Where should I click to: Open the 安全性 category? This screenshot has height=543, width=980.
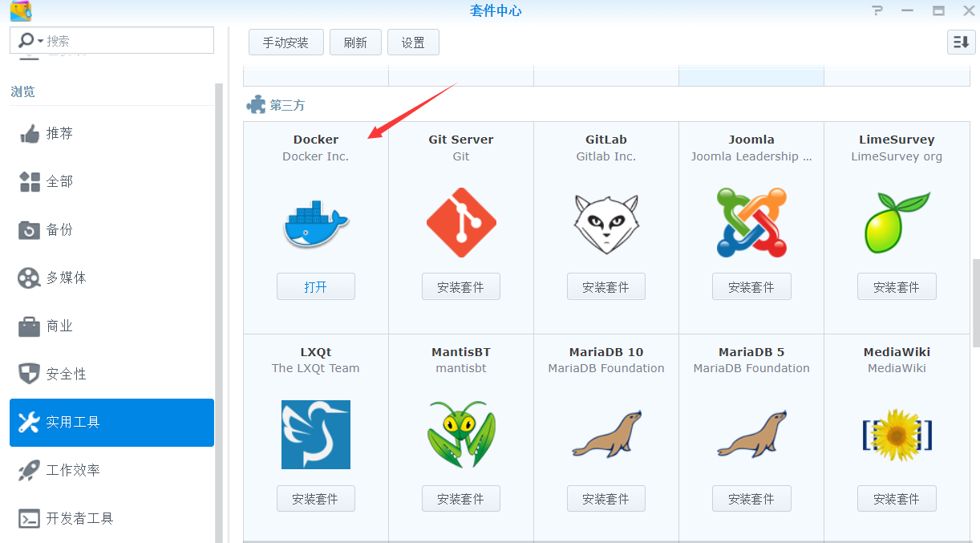click(112, 374)
